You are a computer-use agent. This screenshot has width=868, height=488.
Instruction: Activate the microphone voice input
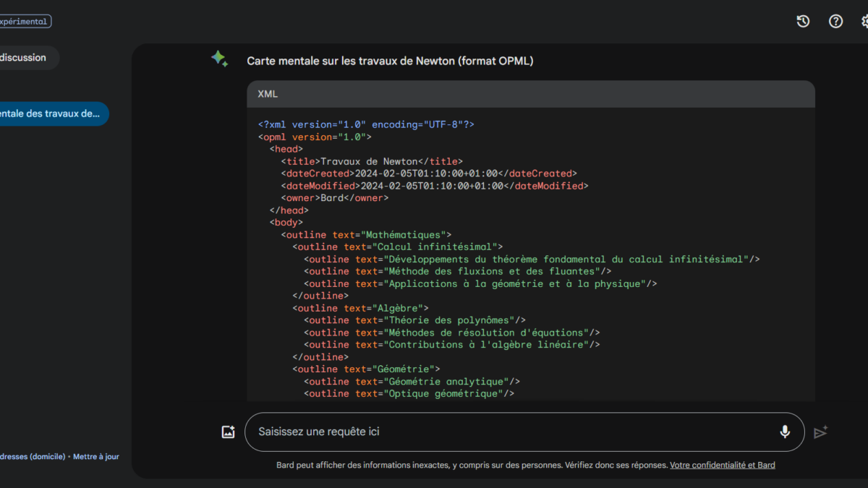pos(785,432)
